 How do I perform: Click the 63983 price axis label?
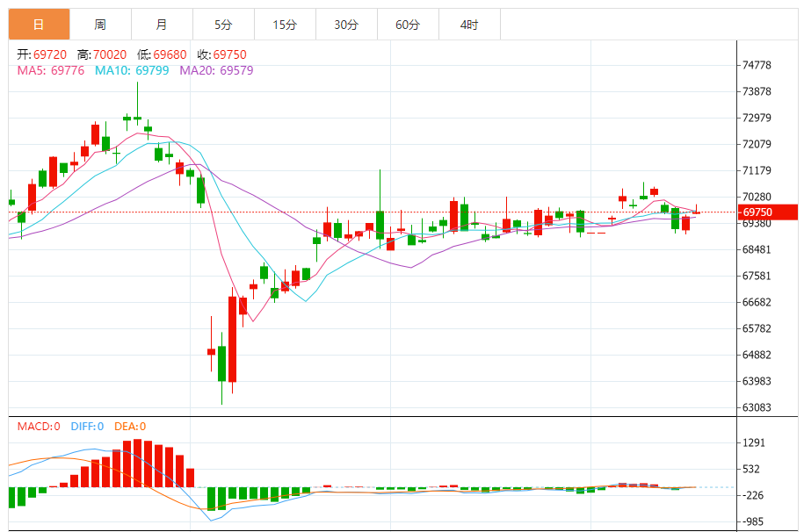tap(757, 381)
